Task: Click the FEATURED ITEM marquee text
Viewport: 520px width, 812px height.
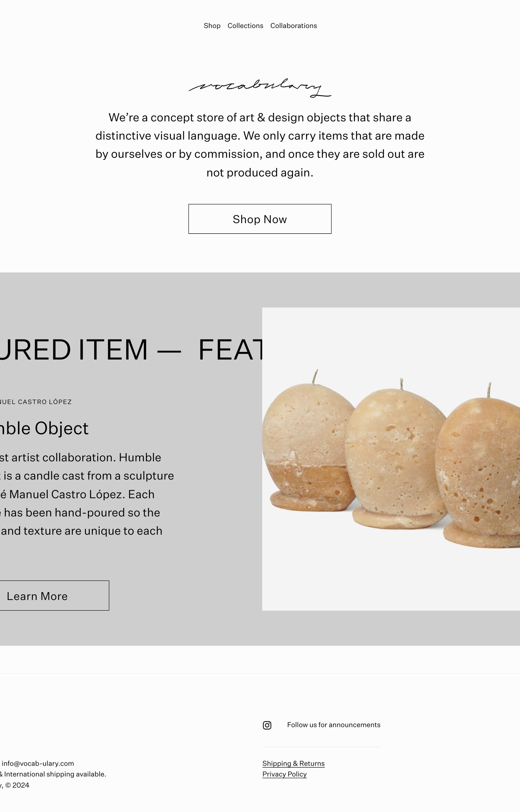Action: [x=131, y=349]
